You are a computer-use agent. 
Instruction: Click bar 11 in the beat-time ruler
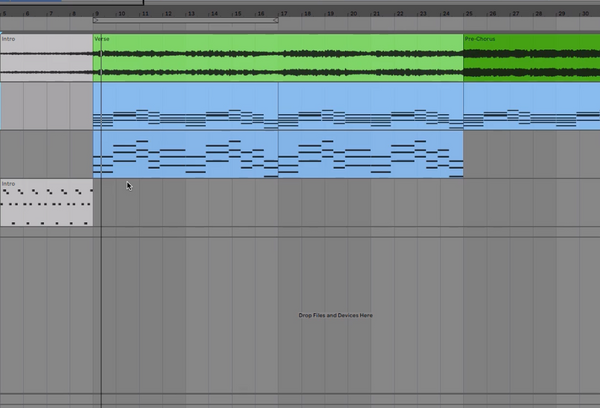[145, 14]
